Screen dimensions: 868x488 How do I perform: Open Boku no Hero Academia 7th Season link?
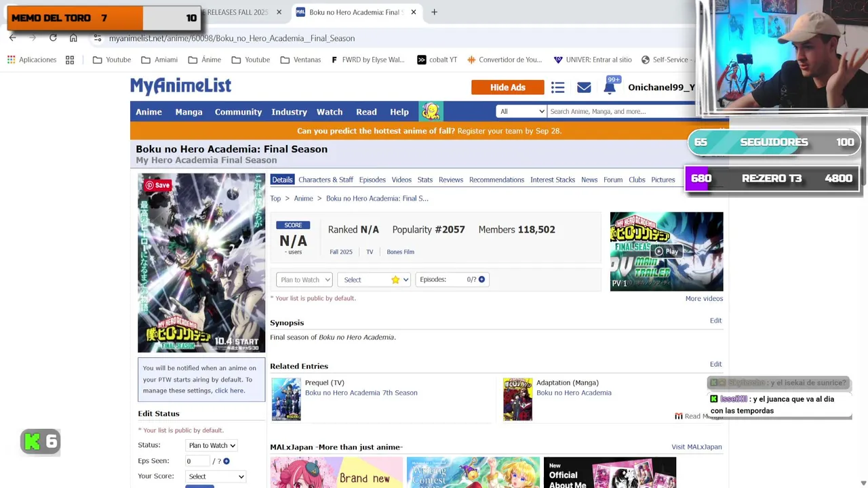[361, 392]
